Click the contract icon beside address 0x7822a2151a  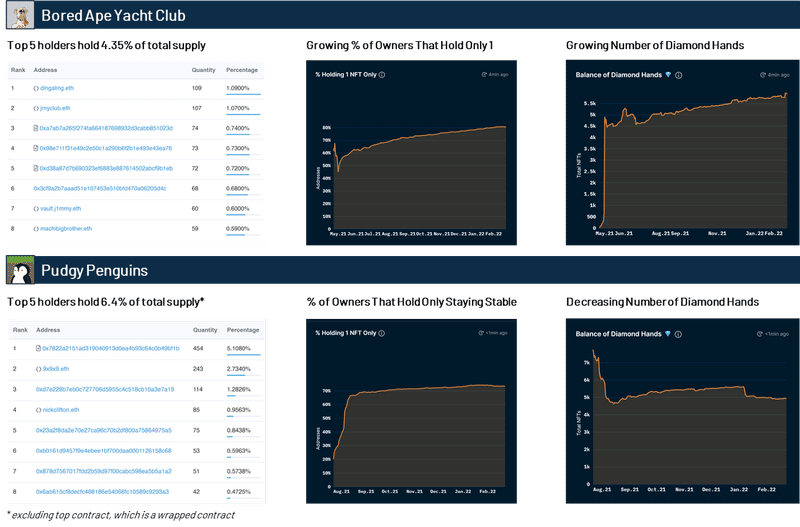pyautogui.click(x=38, y=348)
